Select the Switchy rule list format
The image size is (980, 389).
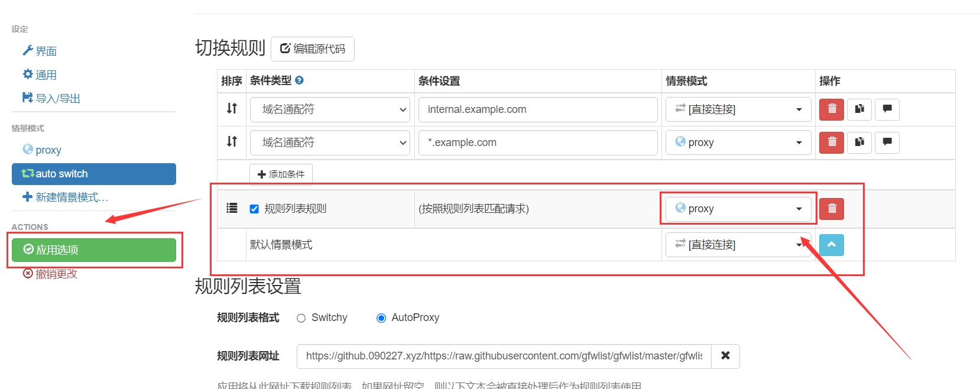(301, 318)
